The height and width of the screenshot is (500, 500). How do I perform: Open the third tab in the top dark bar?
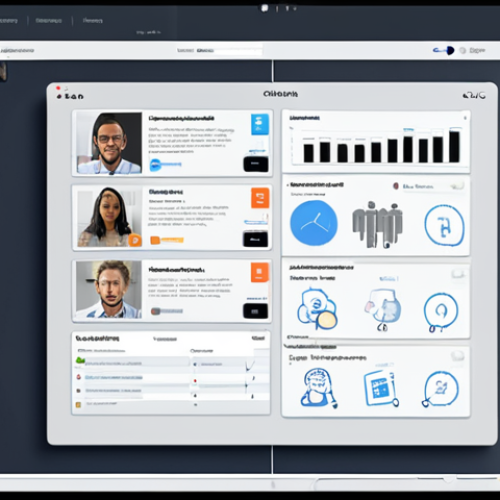click(x=93, y=21)
